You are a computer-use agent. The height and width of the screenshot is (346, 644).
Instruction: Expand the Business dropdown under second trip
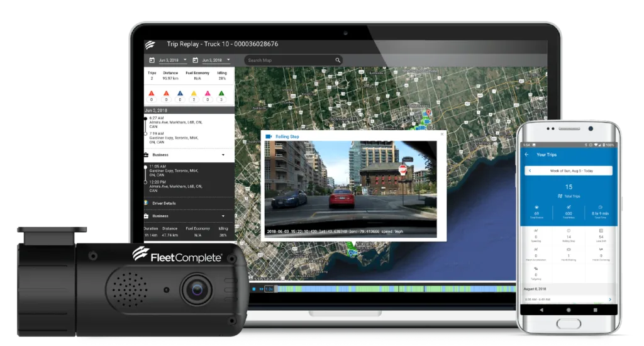[223, 216]
